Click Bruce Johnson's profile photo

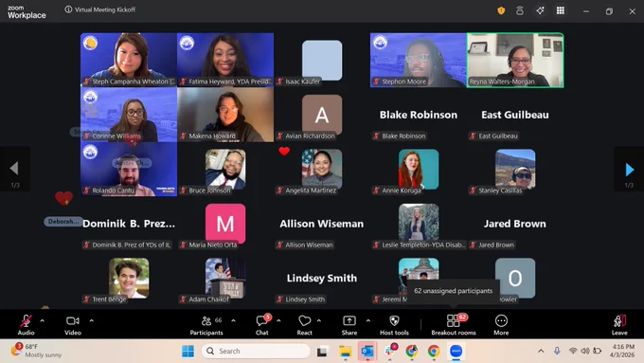[x=225, y=169]
